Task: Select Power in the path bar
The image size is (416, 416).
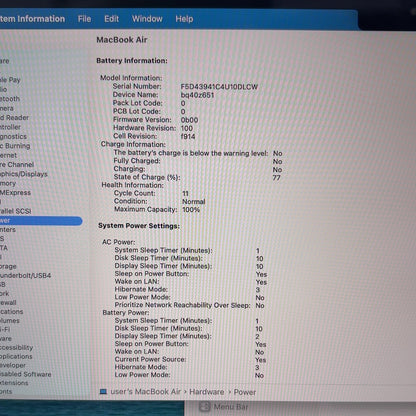Action: tap(245, 392)
